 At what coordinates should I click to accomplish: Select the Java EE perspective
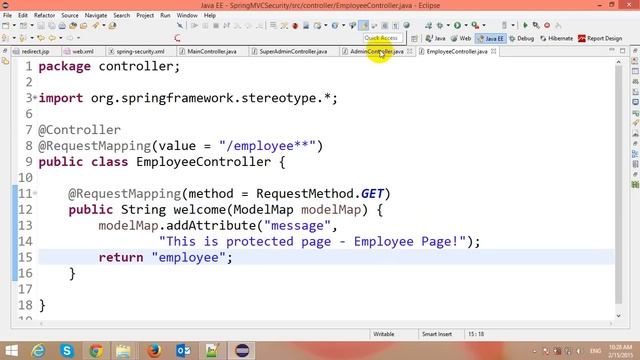pyautogui.click(x=491, y=38)
